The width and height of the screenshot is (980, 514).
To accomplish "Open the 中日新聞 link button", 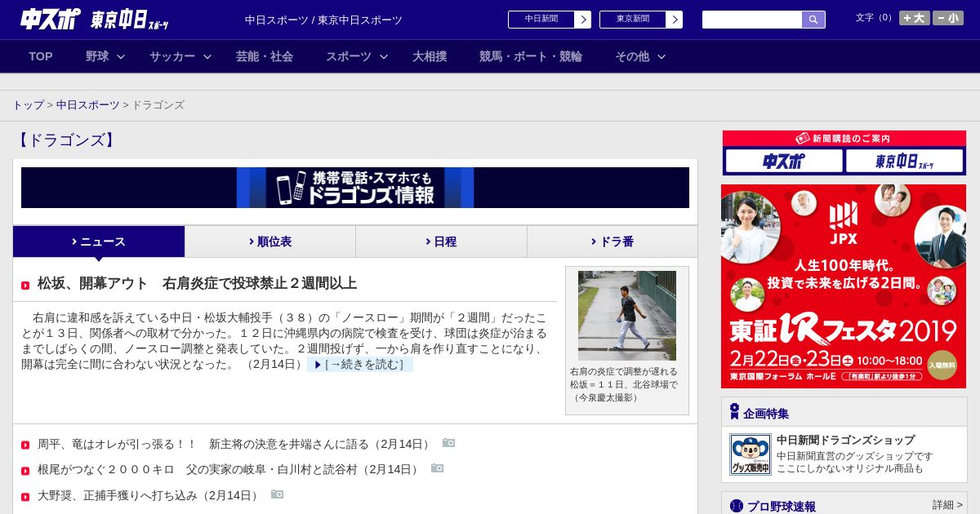I will 541,20.
